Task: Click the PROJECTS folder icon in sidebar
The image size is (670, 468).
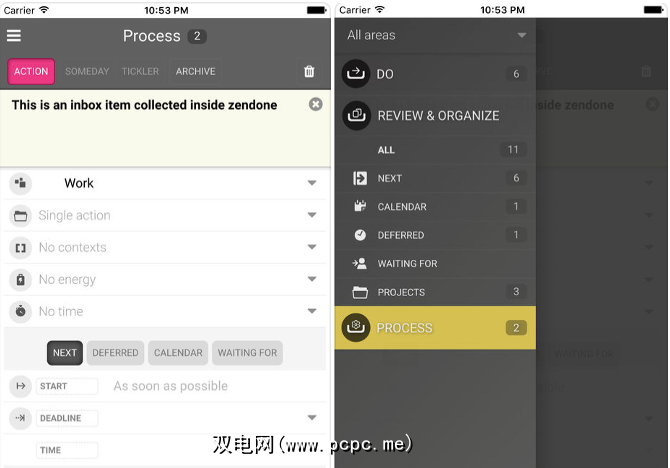Action: [x=360, y=292]
